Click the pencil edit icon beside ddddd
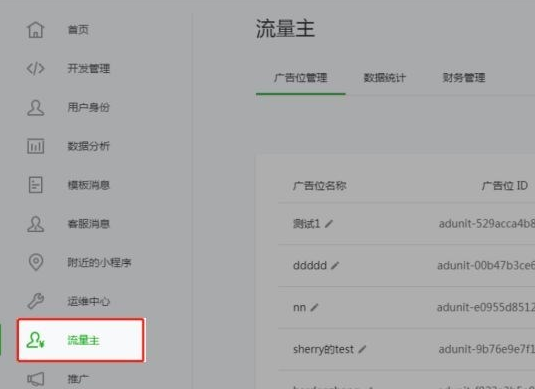This screenshot has width=535, height=389. [x=335, y=265]
